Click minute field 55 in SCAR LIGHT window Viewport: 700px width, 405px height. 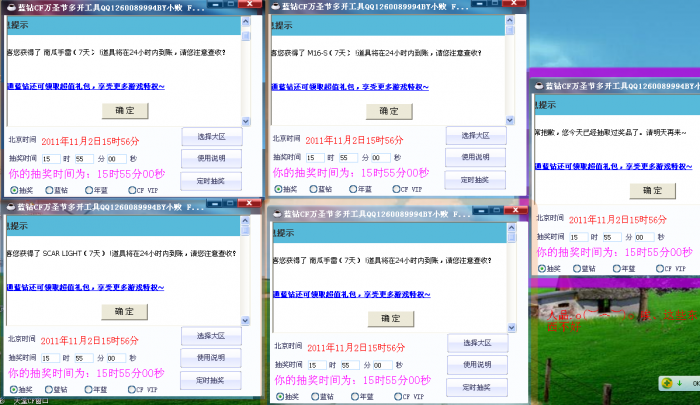pyautogui.click(x=84, y=358)
